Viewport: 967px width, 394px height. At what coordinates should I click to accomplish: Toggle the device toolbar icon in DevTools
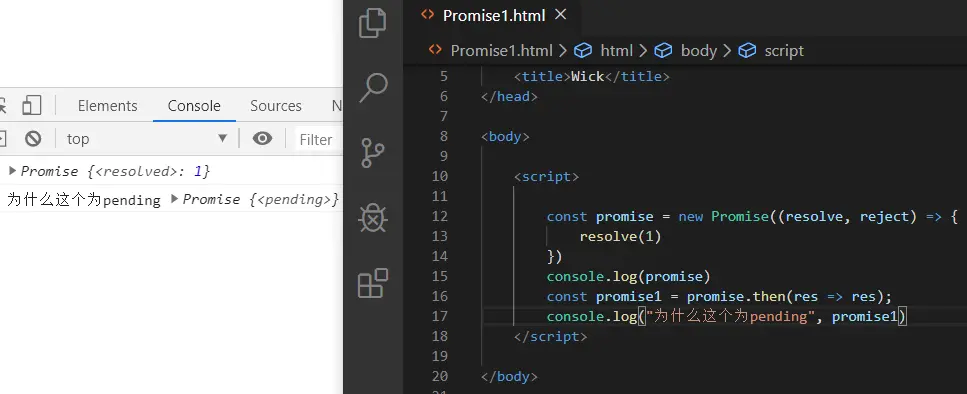coord(31,105)
